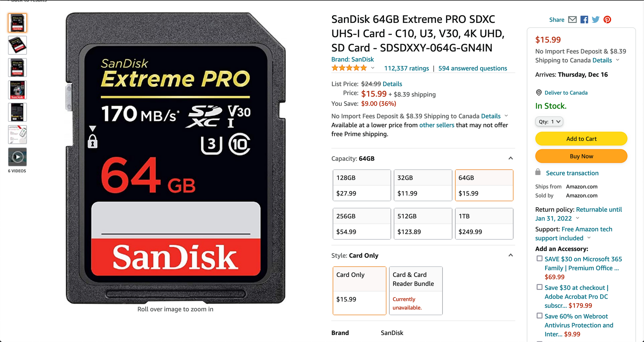Viewport: 644px width, 342px height.
Task: Open star rating breakdown popover
Action: coord(373,68)
